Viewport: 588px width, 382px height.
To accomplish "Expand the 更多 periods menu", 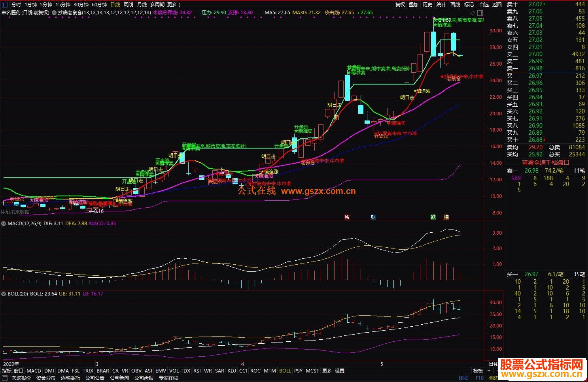I will [174, 5].
